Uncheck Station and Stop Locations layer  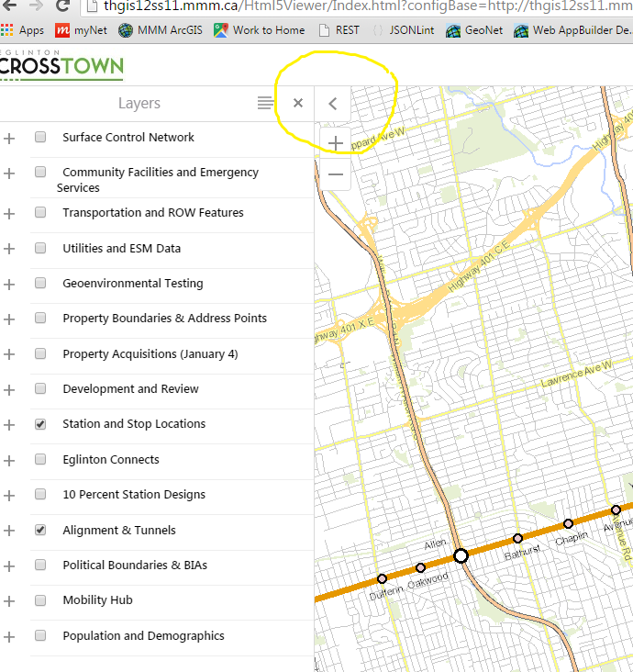coord(40,424)
